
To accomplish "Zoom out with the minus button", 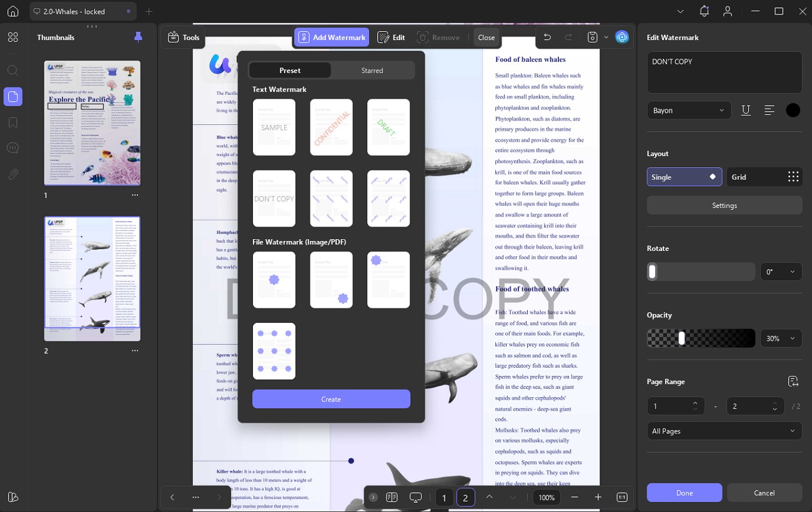I will (x=575, y=498).
